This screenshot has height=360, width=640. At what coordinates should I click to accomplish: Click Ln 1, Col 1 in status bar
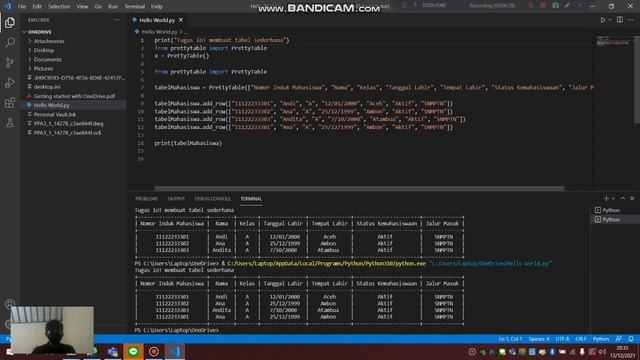click(x=510, y=339)
